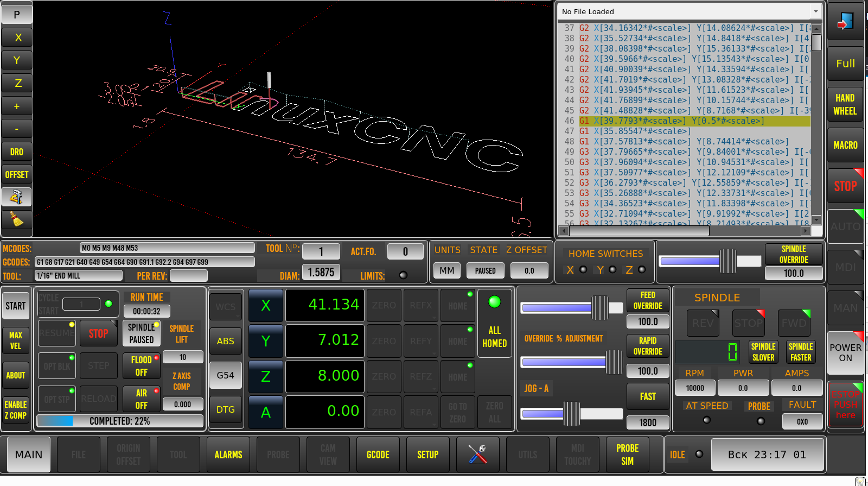This screenshot has width=868, height=486.
Task: Click the G54 coordinate system button
Action: click(x=226, y=375)
